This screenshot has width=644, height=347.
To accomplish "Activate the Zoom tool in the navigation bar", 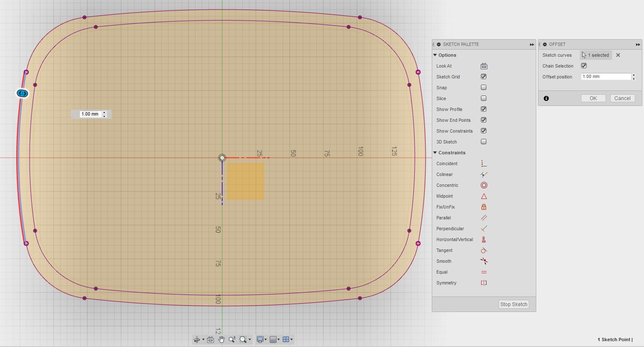I will pyautogui.click(x=232, y=339).
